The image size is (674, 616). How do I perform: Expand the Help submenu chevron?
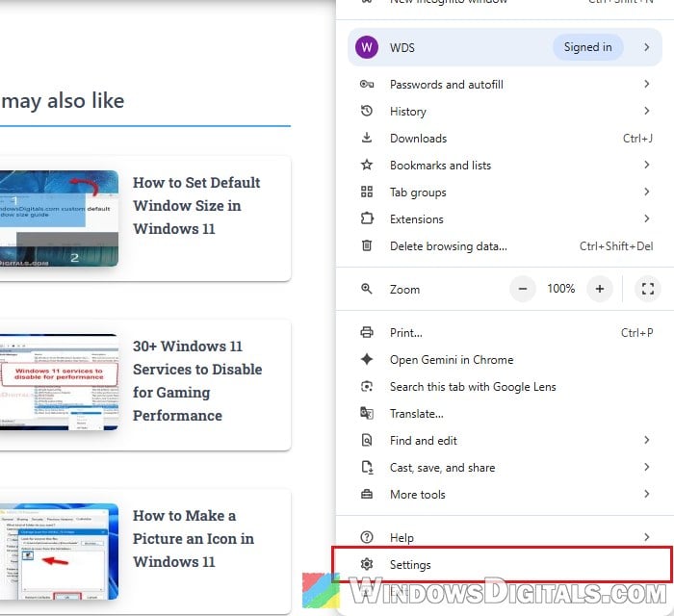point(647,537)
